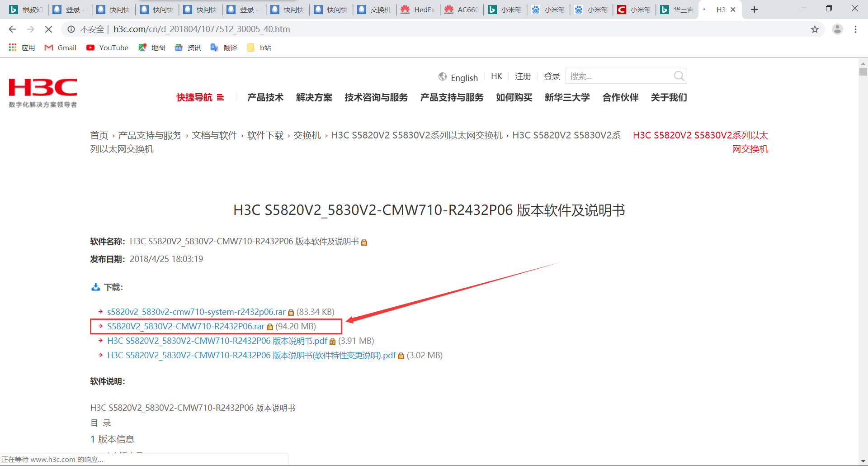
Task: Click 软件下载 in the breadcrumb
Action: tap(265, 135)
